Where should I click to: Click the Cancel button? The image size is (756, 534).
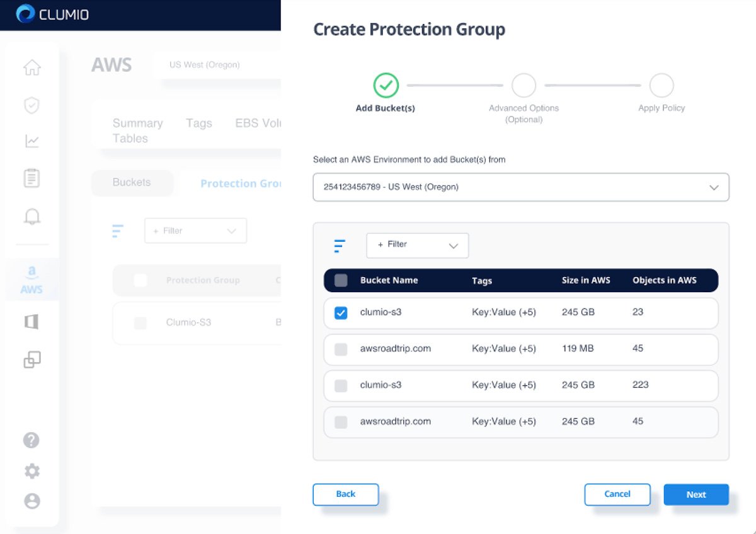[x=617, y=494]
